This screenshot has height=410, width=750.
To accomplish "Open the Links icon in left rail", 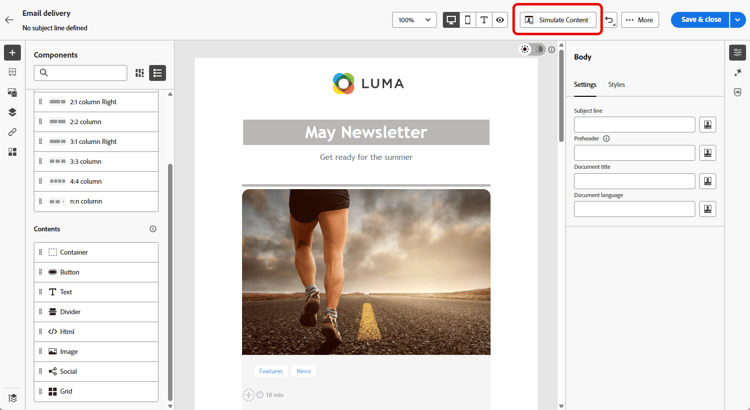I will [12, 132].
